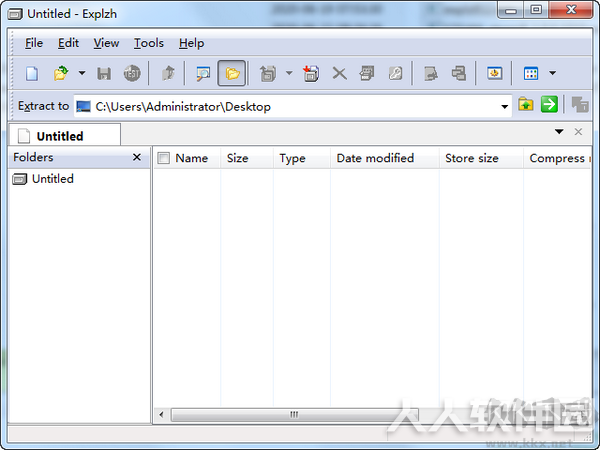Image resolution: width=600 pixels, height=450 pixels.
Task: Open the View menu
Action: (106, 43)
